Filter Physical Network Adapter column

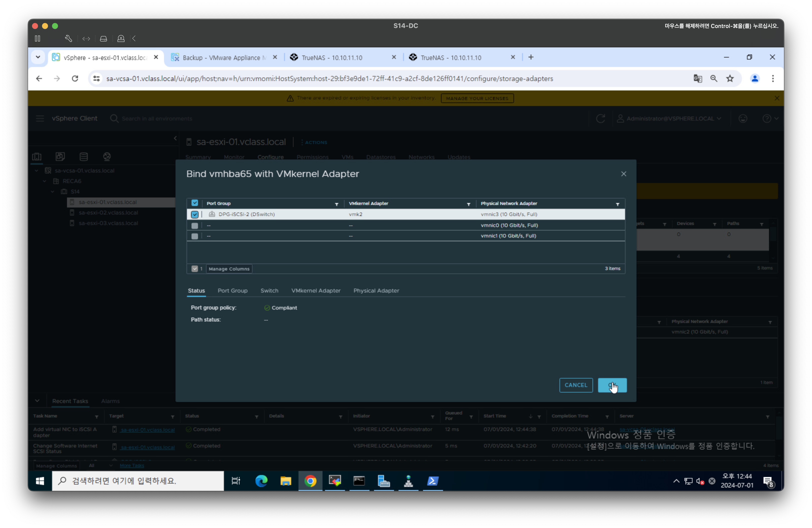point(617,204)
